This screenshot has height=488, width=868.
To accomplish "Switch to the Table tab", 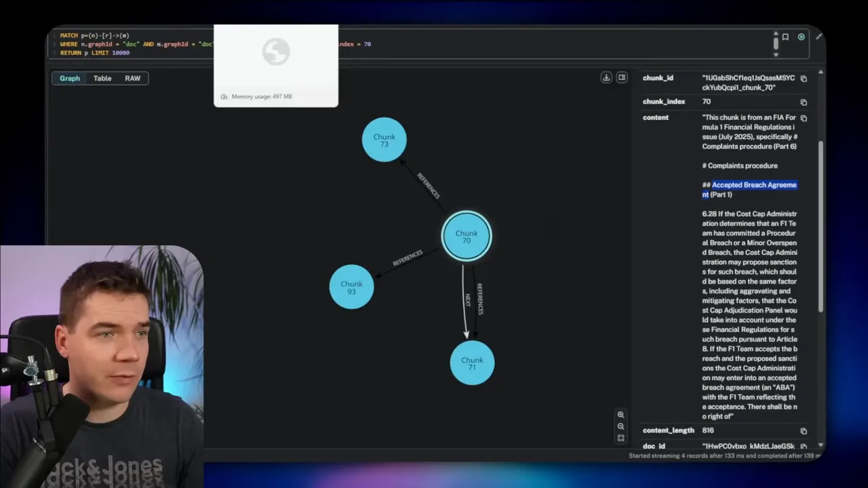I will point(102,78).
